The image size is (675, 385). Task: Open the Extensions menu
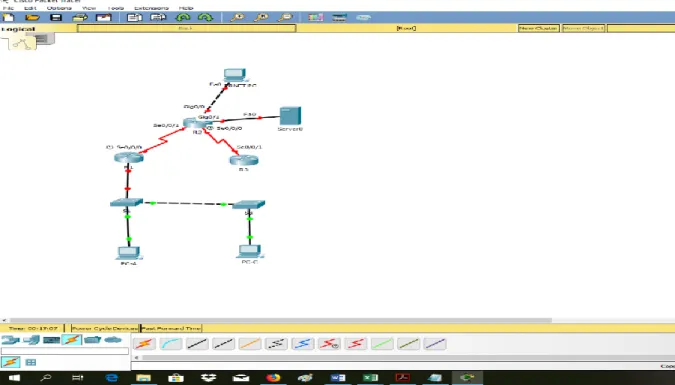click(x=151, y=8)
